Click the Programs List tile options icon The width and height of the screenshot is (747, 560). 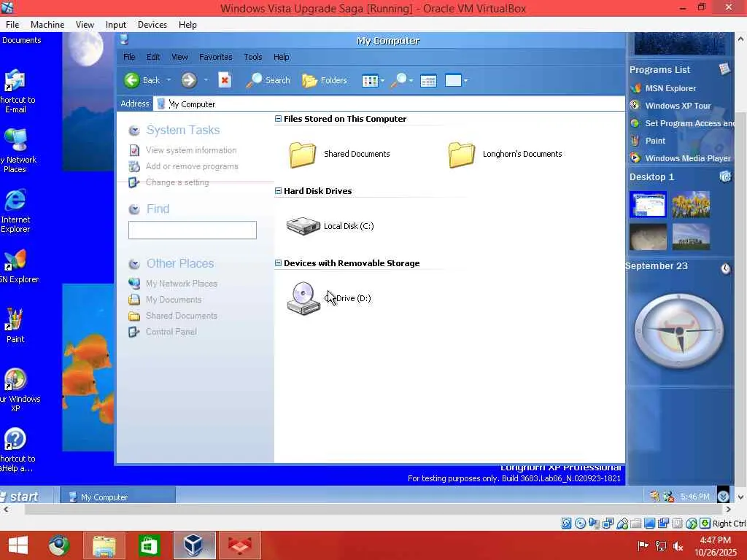coord(724,69)
